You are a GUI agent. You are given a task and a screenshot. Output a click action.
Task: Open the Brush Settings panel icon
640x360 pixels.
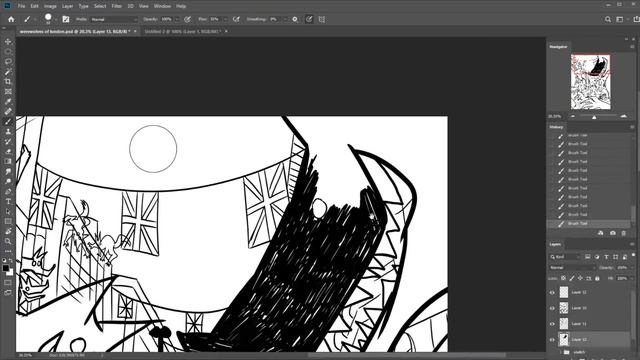66,19
